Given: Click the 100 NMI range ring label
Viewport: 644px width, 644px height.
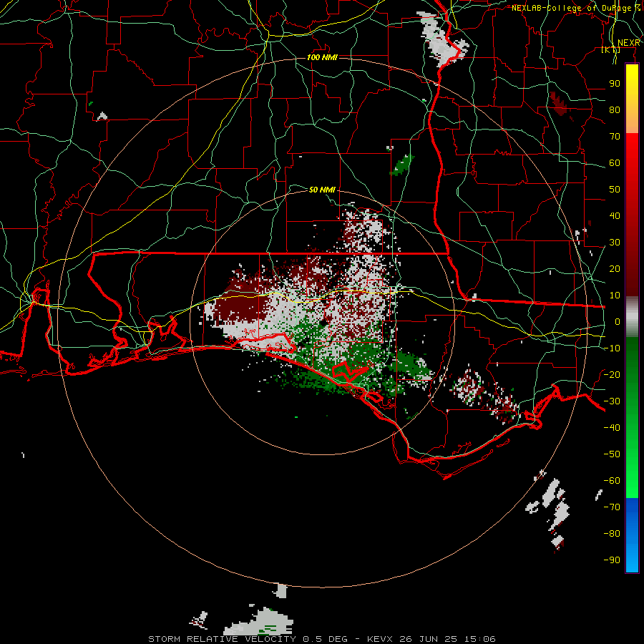Looking at the screenshot, I should click(x=322, y=57).
